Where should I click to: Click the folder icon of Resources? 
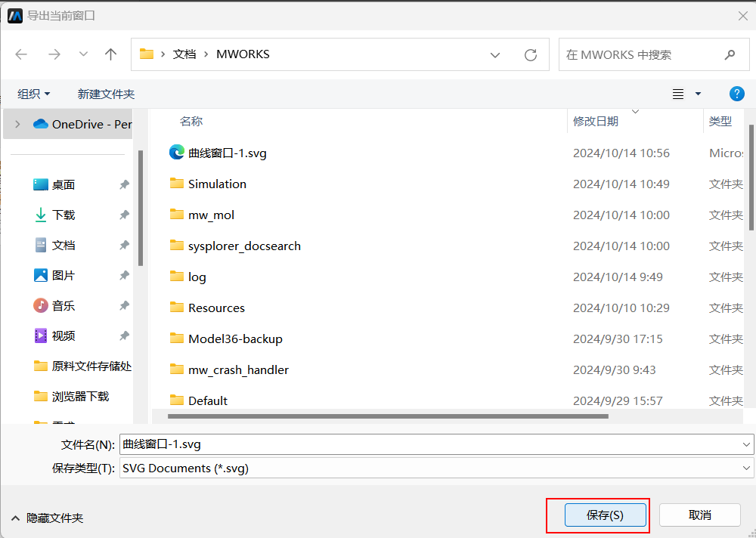click(176, 307)
